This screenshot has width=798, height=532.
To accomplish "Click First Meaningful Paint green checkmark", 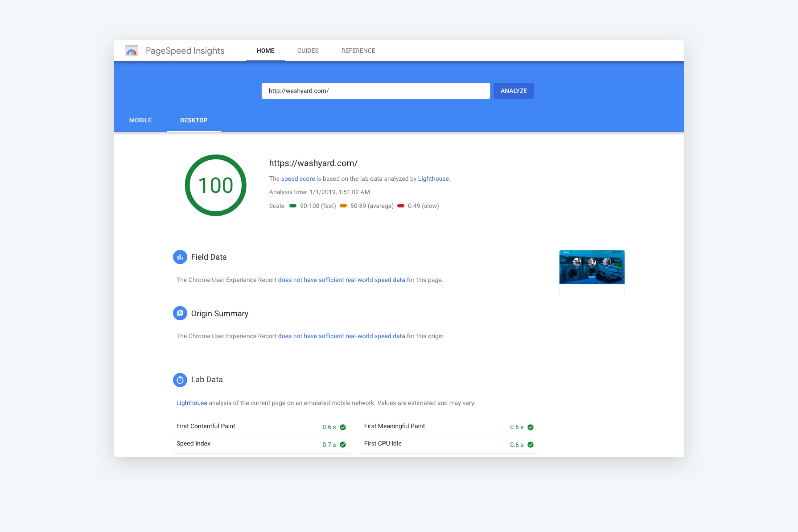I will click(x=530, y=427).
